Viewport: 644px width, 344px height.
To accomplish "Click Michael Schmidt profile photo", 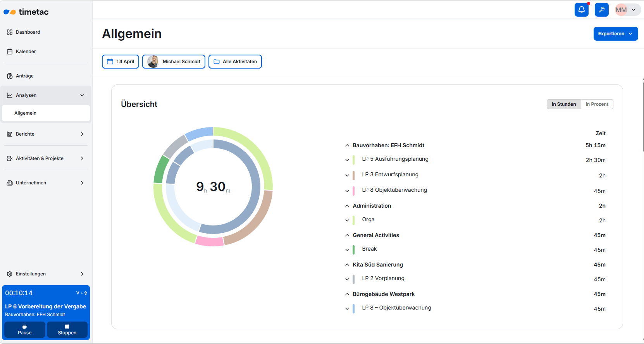I will coord(153,62).
